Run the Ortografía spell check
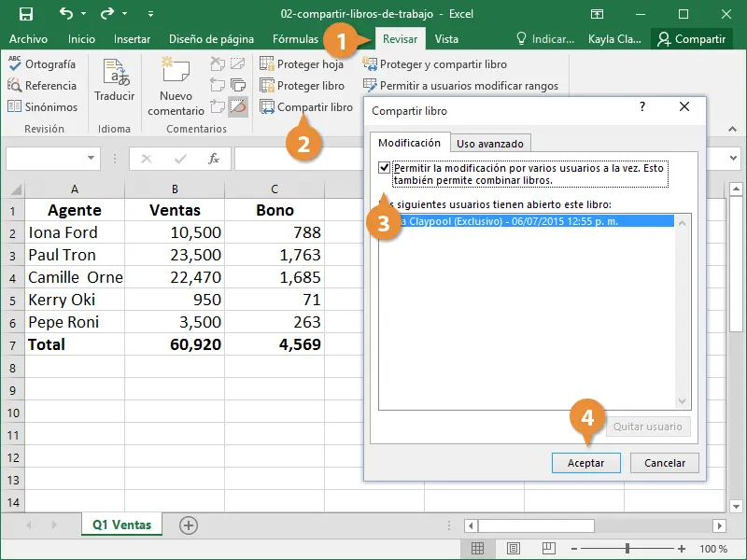Image resolution: width=747 pixels, height=560 pixels. pos(42,64)
